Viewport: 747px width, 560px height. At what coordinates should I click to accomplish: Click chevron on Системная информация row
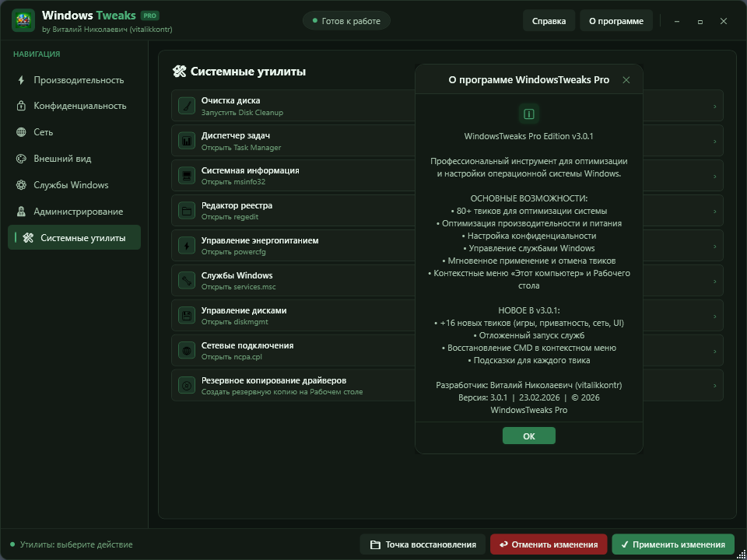(x=714, y=177)
